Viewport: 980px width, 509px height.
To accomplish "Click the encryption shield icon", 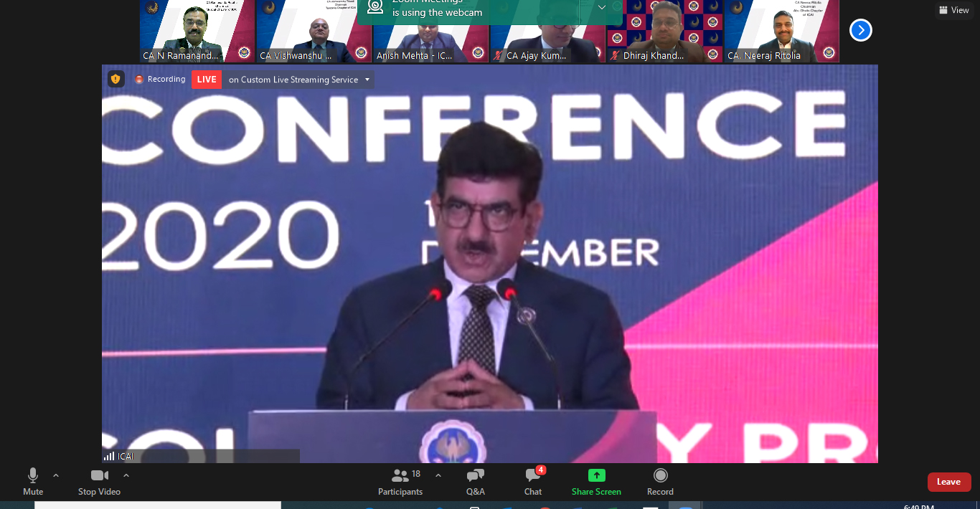I will click(116, 79).
